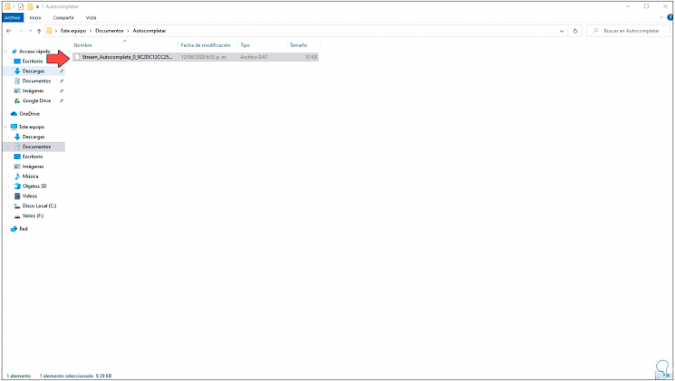Expand the Disco Local (C:) tree arrow
The height and width of the screenshot is (381, 675).
(x=9, y=206)
